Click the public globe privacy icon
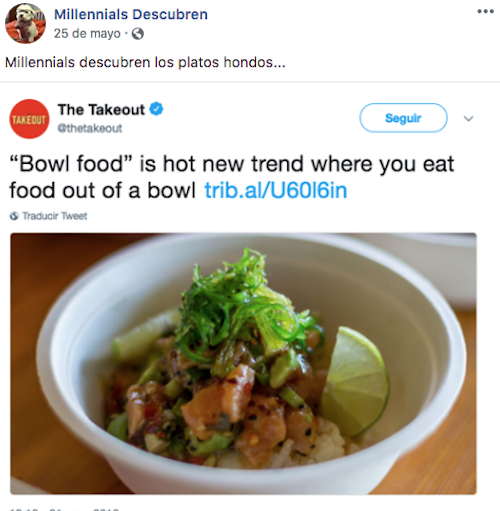The height and width of the screenshot is (511, 500). click(x=138, y=34)
